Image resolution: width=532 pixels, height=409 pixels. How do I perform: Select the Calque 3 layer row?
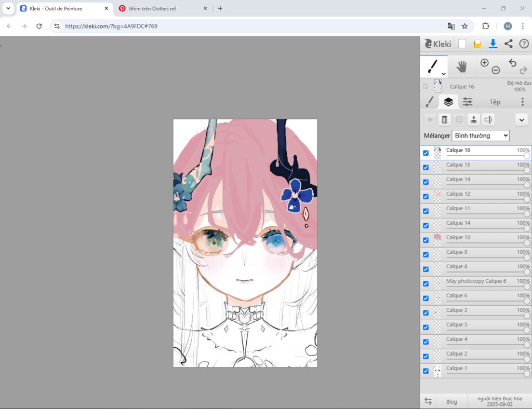coord(476,313)
